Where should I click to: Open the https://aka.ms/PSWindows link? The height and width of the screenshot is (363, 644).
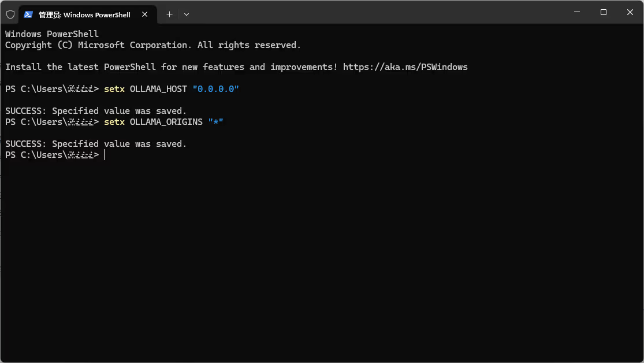(x=405, y=67)
